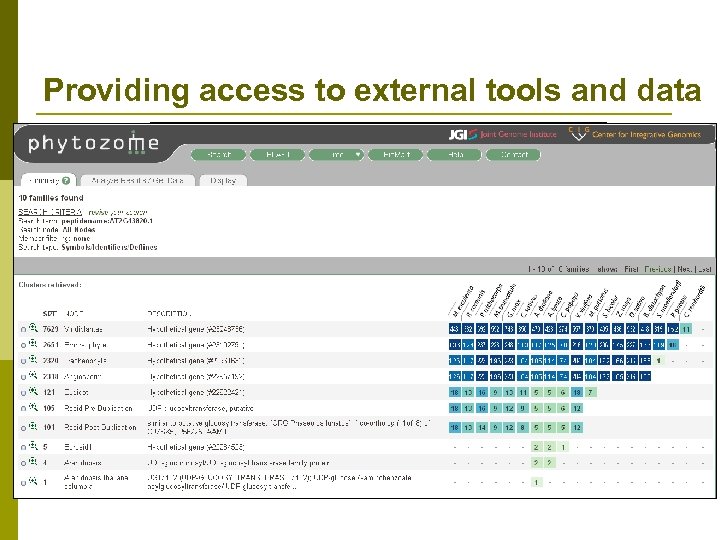This screenshot has width=720, height=540.
Task: Select the Rosid Pre Duplication row selector
Action: click(x=23, y=409)
